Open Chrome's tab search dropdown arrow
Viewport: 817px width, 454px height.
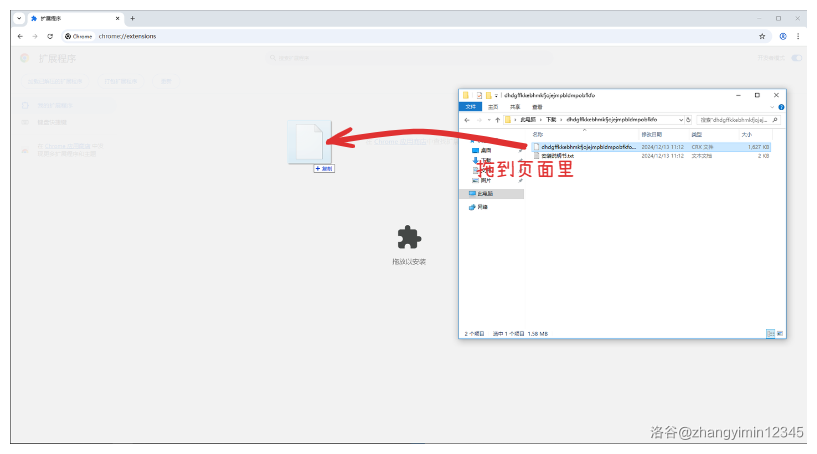(19, 18)
